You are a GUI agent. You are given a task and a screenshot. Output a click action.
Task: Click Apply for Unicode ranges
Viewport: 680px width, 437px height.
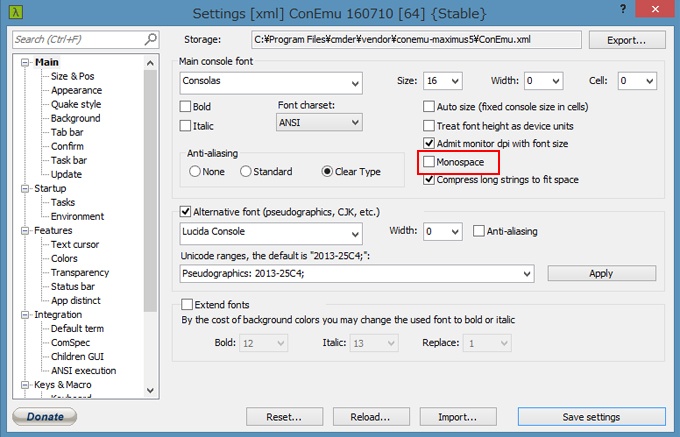click(x=602, y=273)
